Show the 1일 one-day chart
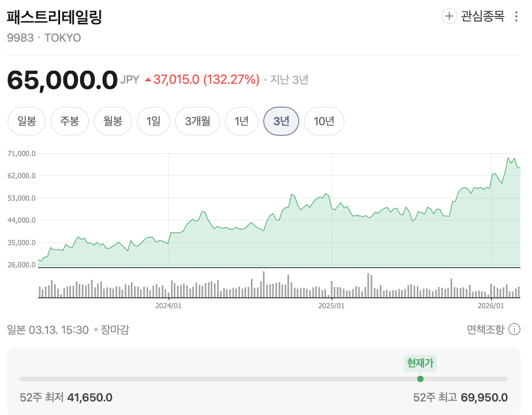Image resolution: width=532 pixels, height=415 pixels. click(153, 121)
